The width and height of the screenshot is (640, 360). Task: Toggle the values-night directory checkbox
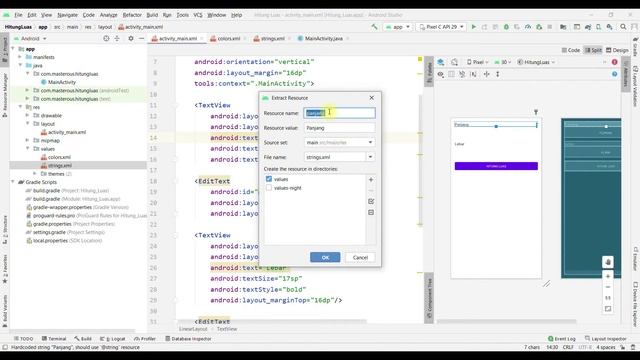[269, 188]
